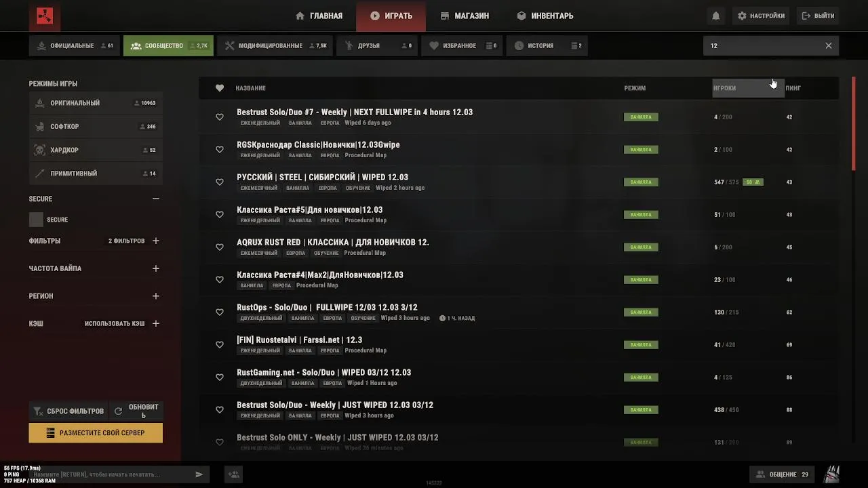This screenshot has width=868, height=488.
Task: Favorite AQRUX RUST RED server heart
Action: tap(220, 247)
